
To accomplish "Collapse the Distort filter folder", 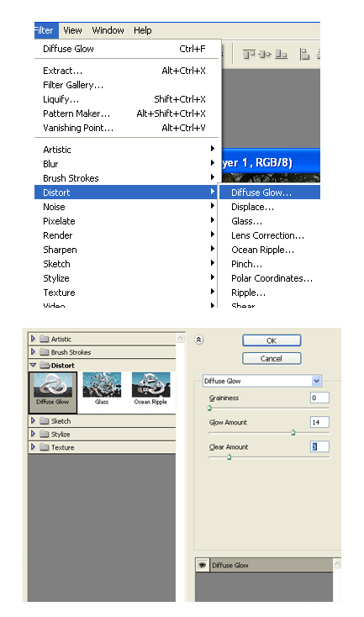I will pyautogui.click(x=33, y=365).
